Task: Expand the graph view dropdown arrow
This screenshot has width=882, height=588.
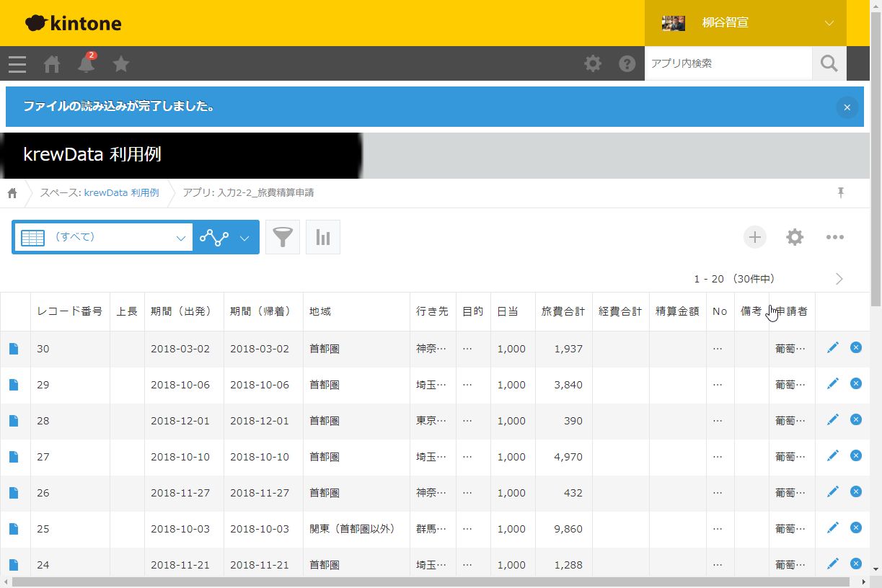Action: (x=244, y=238)
